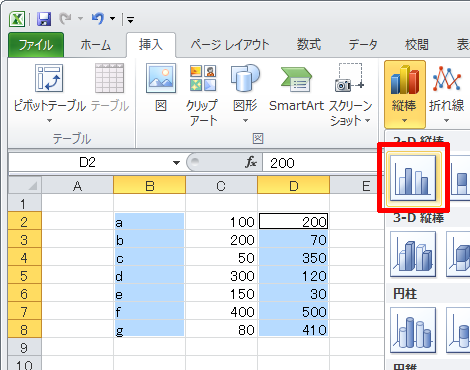Click the fx insert function button
This screenshot has width=470, height=370.
coord(251,162)
